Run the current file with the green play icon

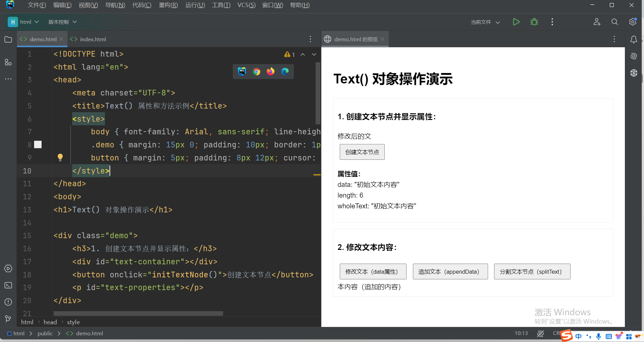(x=516, y=22)
